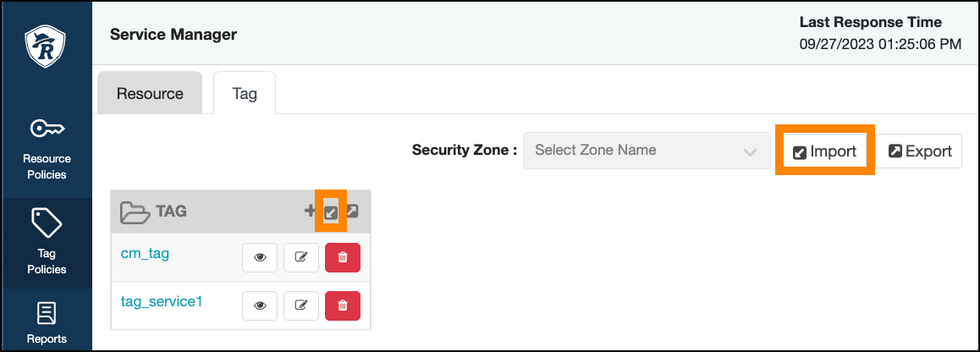Click import icon in TAG header

pyautogui.click(x=332, y=212)
